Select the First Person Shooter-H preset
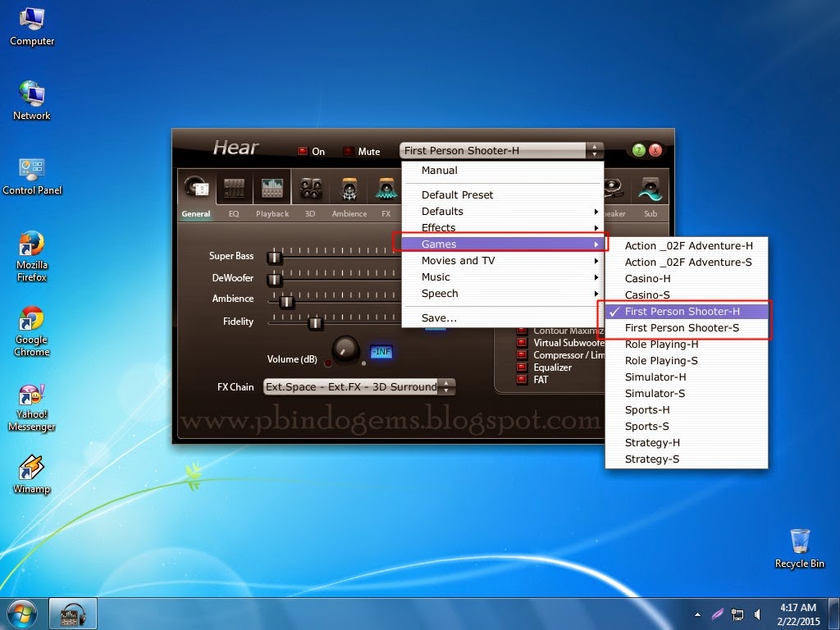The width and height of the screenshot is (840, 630). 687,311
